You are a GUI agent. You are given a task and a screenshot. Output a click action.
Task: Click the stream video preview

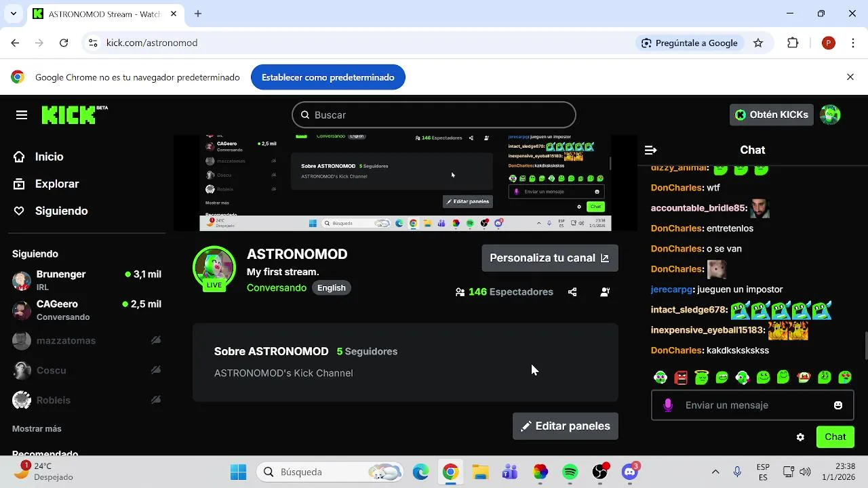coord(406,183)
